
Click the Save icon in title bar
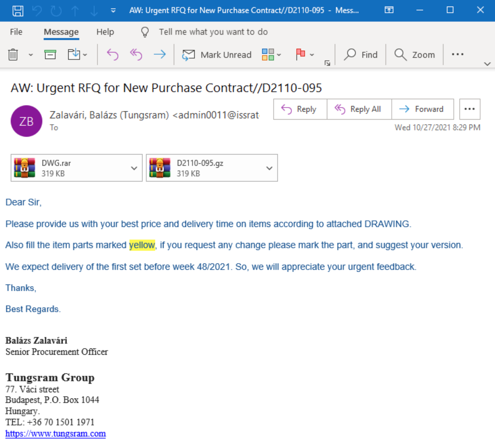[18, 11]
